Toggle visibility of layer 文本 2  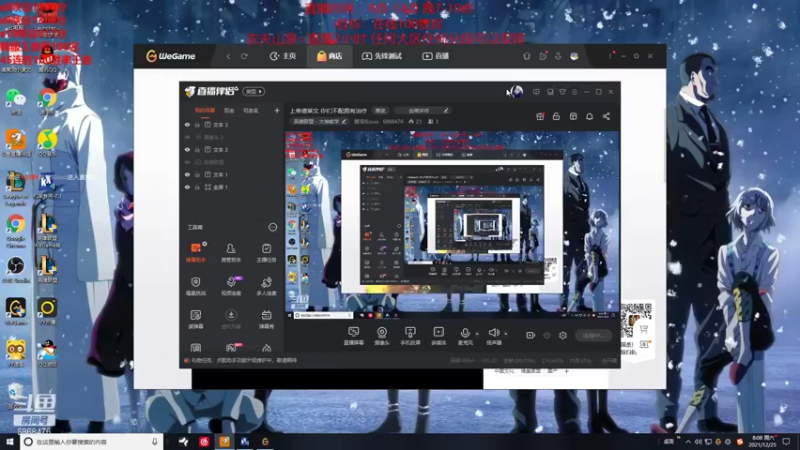point(187,149)
